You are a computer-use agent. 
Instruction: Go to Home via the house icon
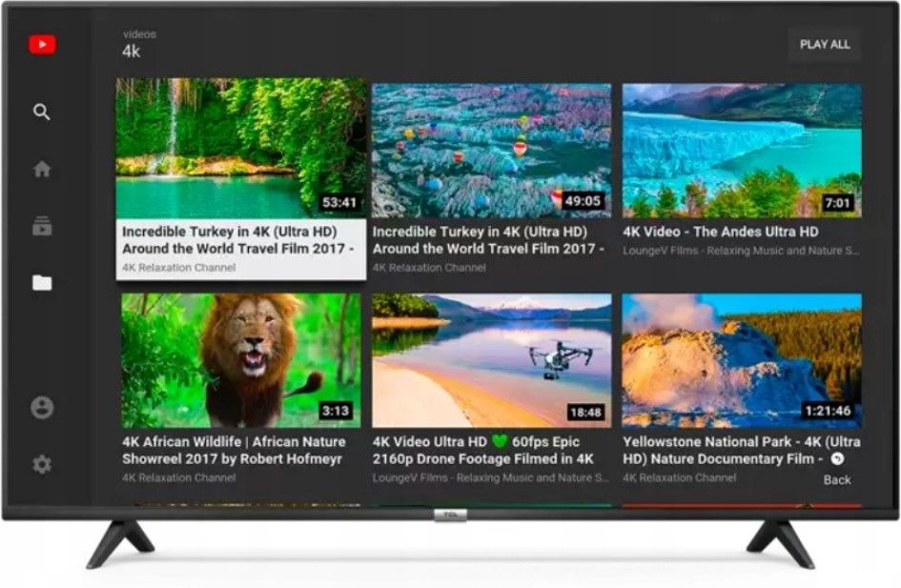click(42, 170)
